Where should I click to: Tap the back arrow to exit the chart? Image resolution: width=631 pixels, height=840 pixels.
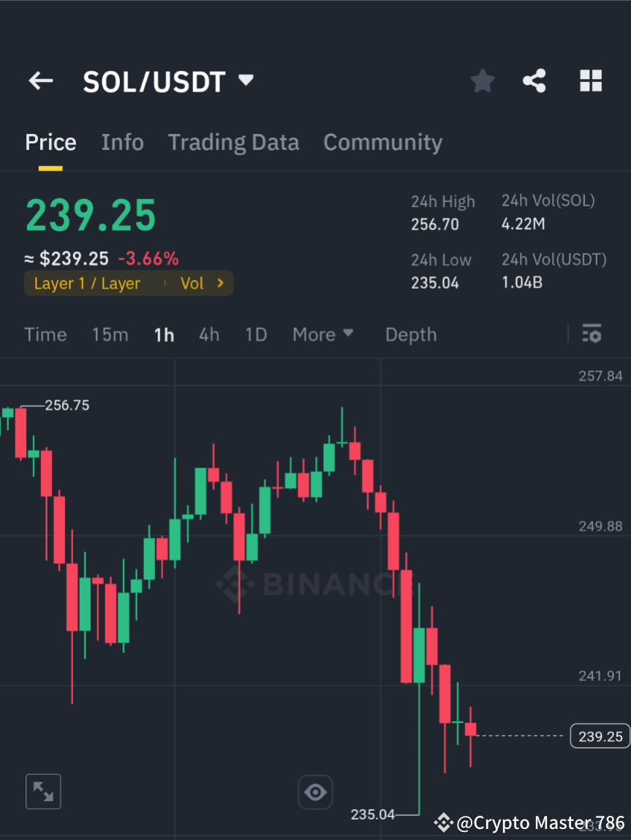tap(40, 80)
